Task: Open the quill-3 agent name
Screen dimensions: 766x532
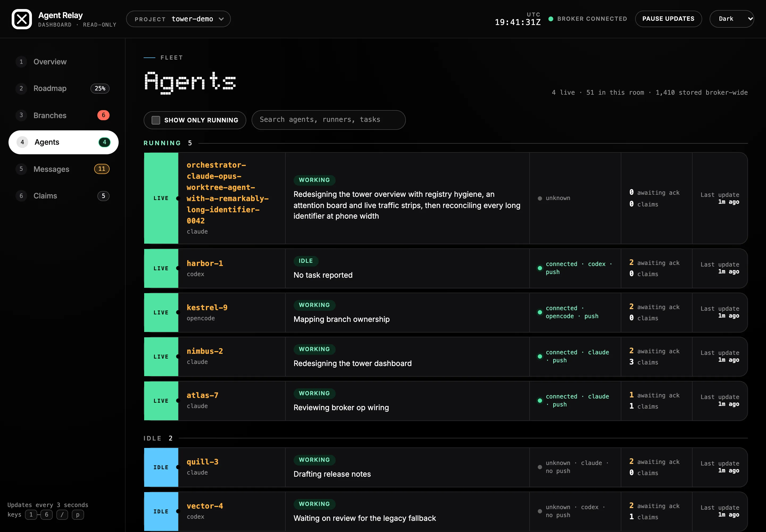Action: pyautogui.click(x=202, y=462)
